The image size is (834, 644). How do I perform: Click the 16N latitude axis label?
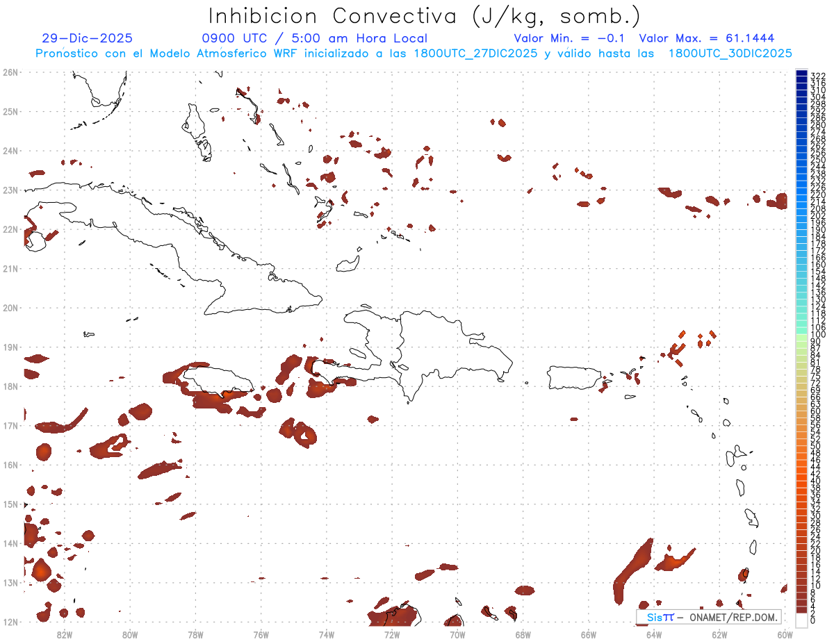[x=10, y=465]
